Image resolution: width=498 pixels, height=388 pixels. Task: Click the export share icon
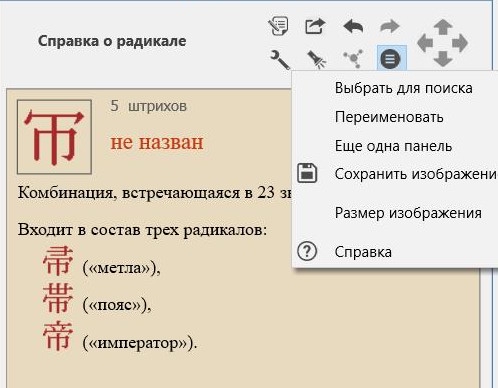(315, 26)
